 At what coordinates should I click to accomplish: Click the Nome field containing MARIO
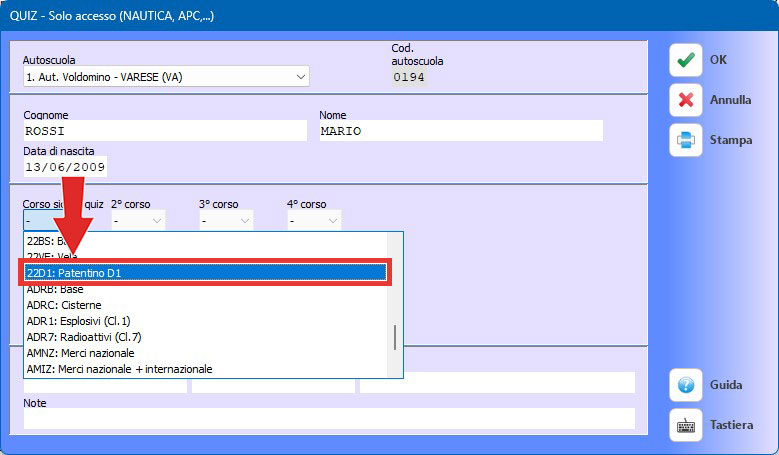460,131
